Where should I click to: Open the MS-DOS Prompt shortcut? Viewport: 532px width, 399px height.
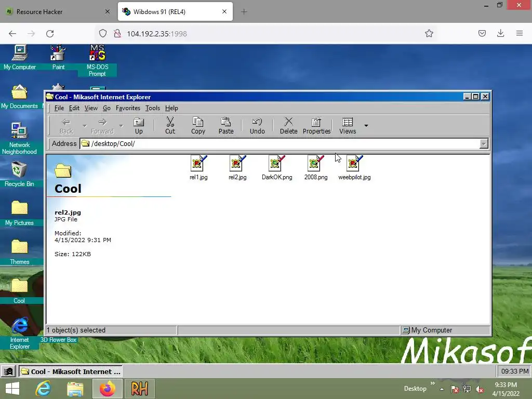point(97,60)
